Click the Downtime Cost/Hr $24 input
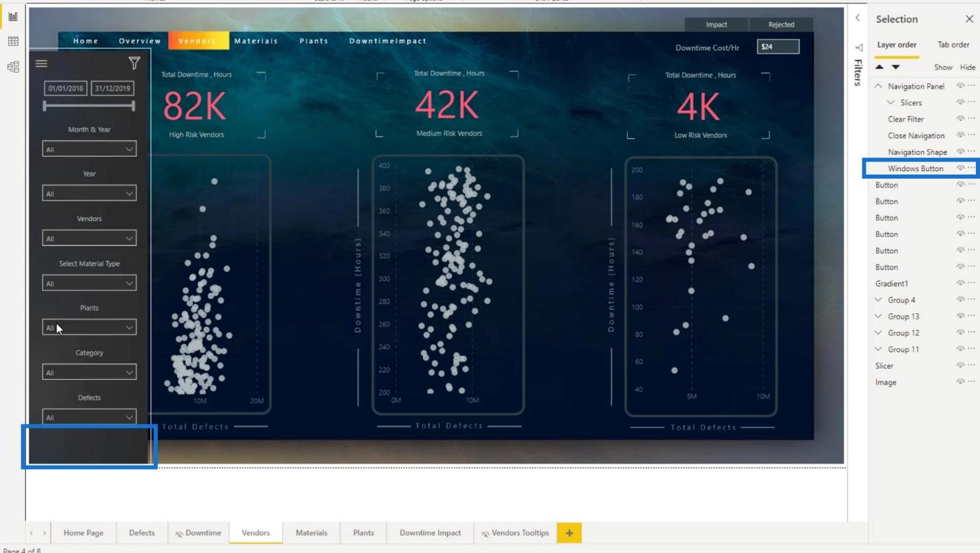This screenshot has width=980, height=553. [778, 47]
